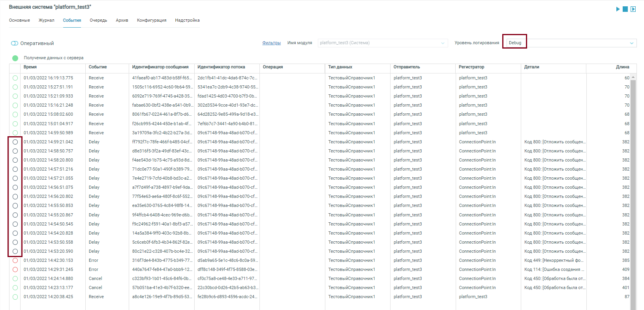Toggle the Оперативный switch
This screenshot has width=644, height=310.
click(x=15, y=43)
